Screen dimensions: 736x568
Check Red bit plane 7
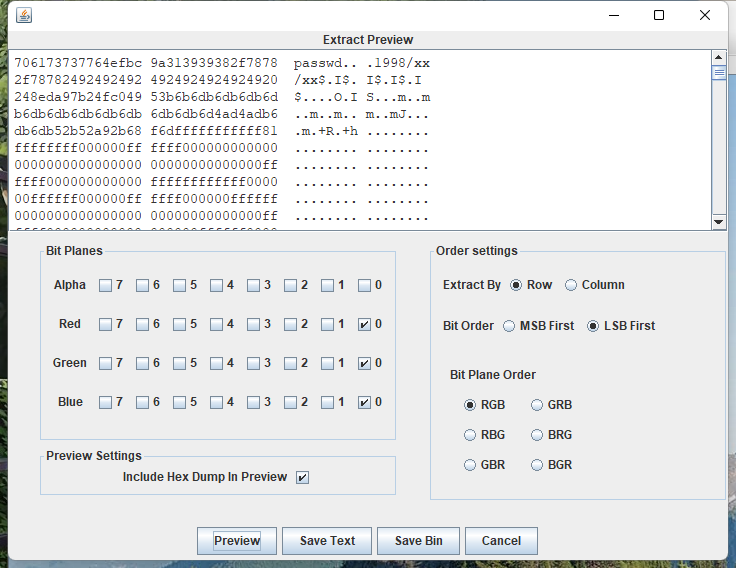tap(105, 324)
